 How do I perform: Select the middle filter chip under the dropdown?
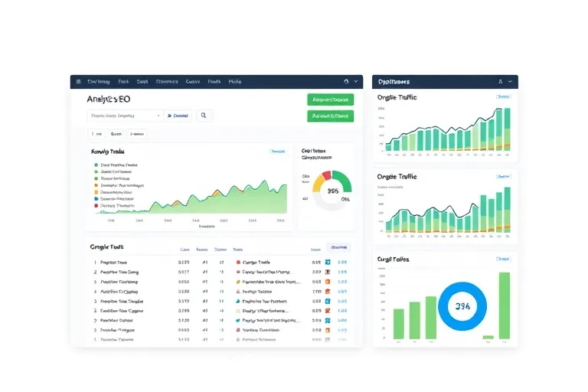click(116, 134)
